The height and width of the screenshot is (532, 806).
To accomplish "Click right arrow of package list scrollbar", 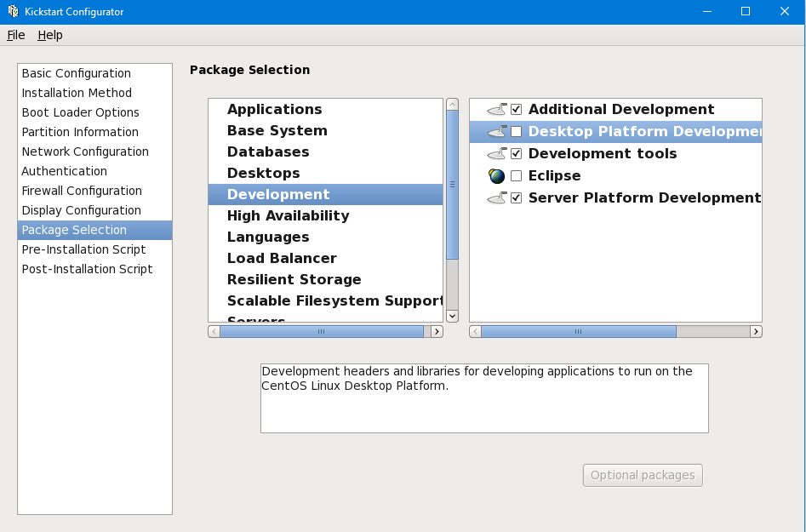I will pyautogui.click(x=755, y=331).
